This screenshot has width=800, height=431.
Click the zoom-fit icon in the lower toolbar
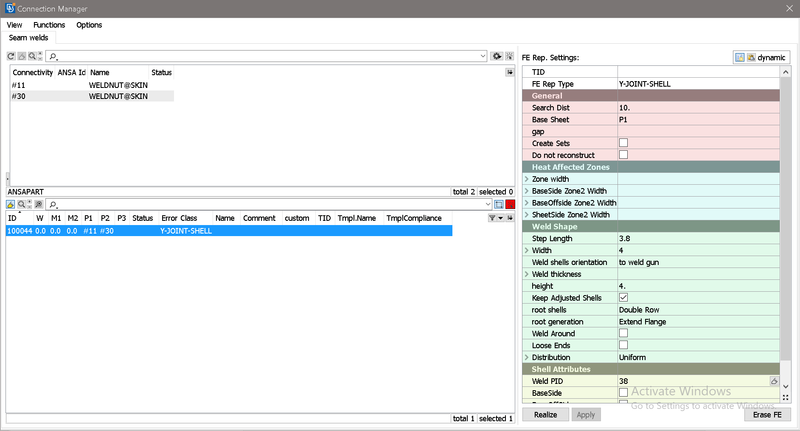tap(38, 204)
